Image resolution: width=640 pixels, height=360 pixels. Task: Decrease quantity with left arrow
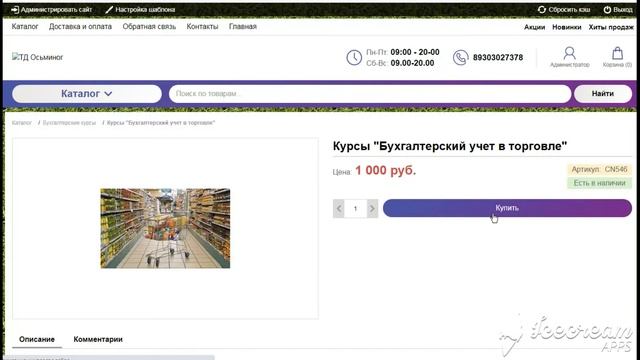(x=339, y=209)
